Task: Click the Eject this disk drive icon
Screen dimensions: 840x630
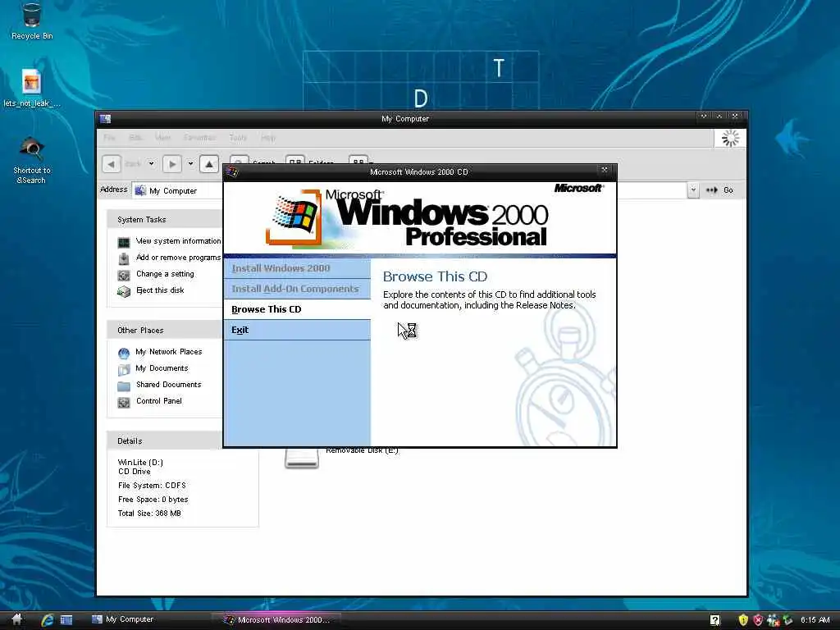Action: (124, 292)
